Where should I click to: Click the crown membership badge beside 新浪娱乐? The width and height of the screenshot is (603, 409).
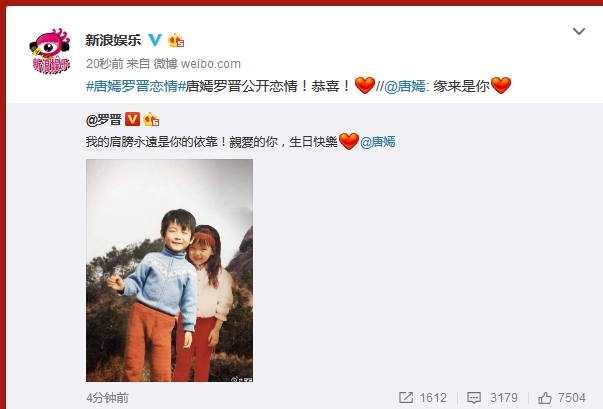176,40
